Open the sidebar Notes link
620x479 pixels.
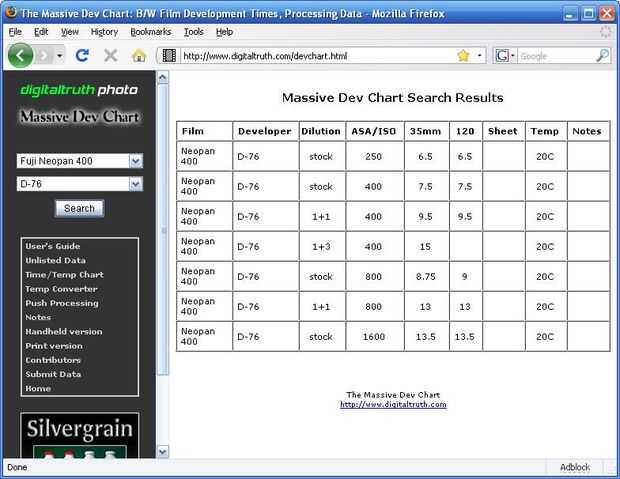[x=38, y=317]
